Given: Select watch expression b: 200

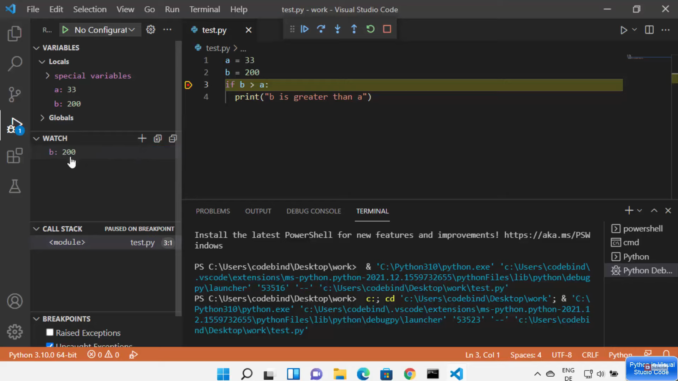Looking at the screenshot, I should (x=104, y=152).
